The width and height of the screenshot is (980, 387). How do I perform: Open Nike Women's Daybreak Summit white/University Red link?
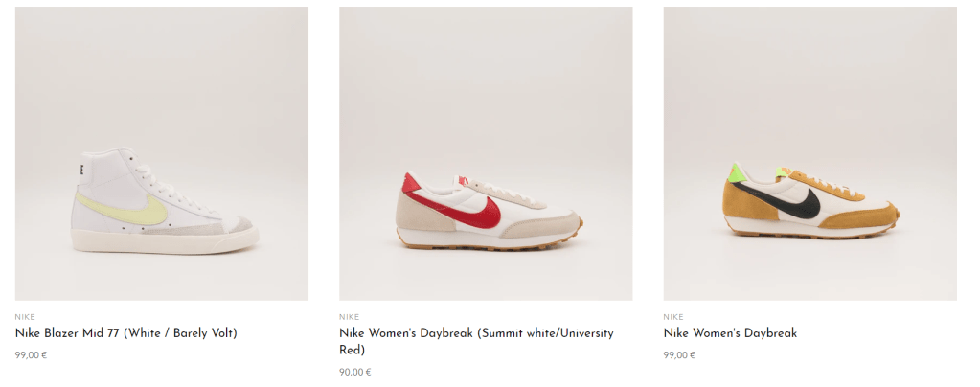click(x=476, y=341)
